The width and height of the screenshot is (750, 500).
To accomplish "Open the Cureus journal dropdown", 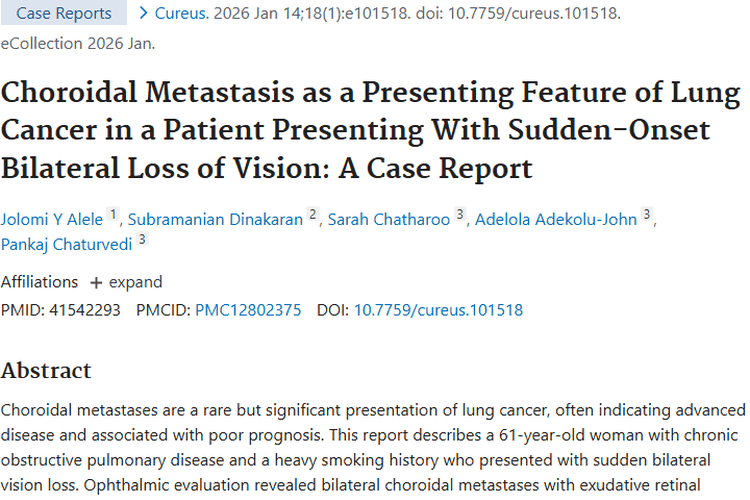I will click(183, 13).
